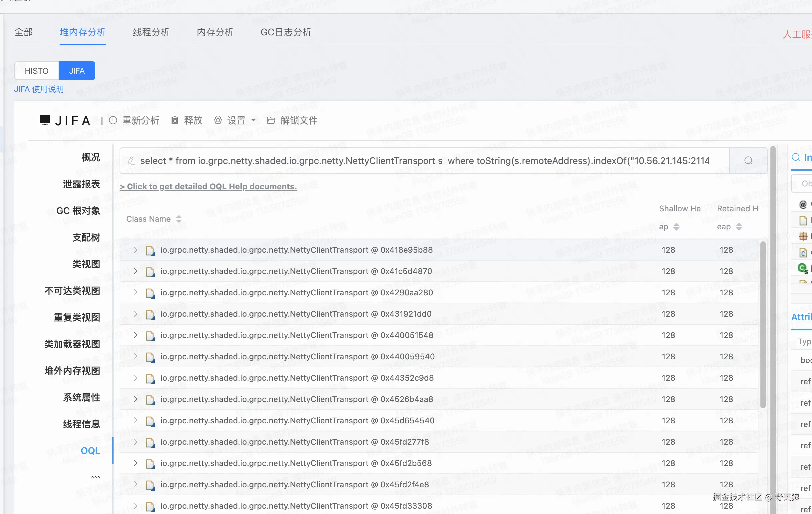Click the 设置 gear icon
Image resolution: width=812 pixels, height=514 pixels.
[218, 120]
